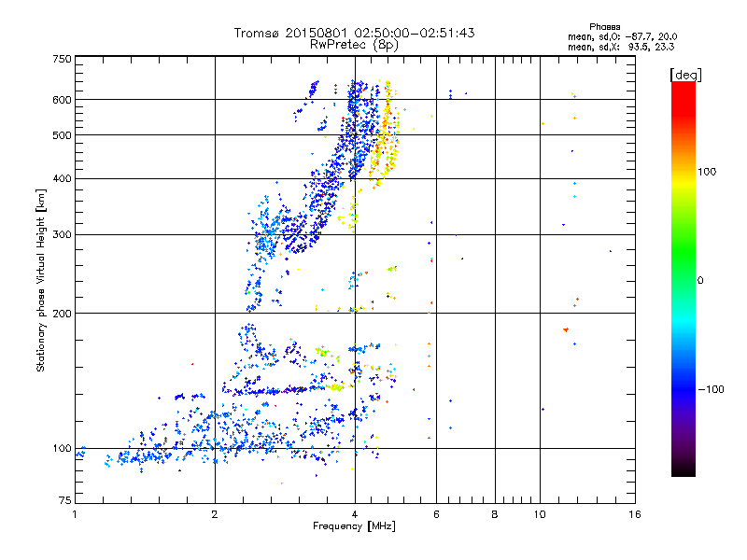747x560 pixels.
Task: Click the 'Stationary phase Virtual Height [km]' axis label
Action: point(41,280)
